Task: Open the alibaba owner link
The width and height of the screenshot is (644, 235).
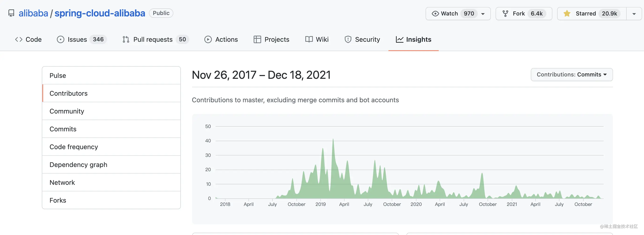Action: point(33,13)
